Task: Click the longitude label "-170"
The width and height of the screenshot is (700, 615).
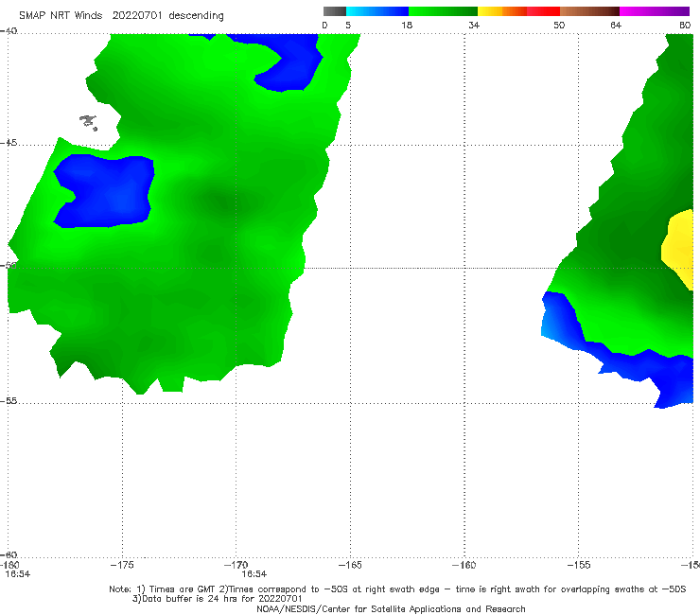Action: [236, 565]
